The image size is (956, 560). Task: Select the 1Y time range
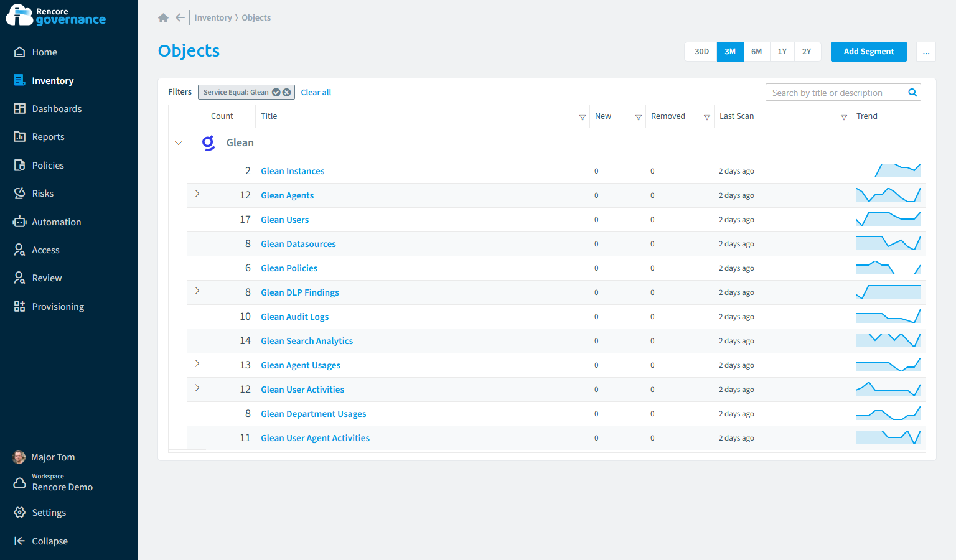pyautogui.click(x=782, y=52)
